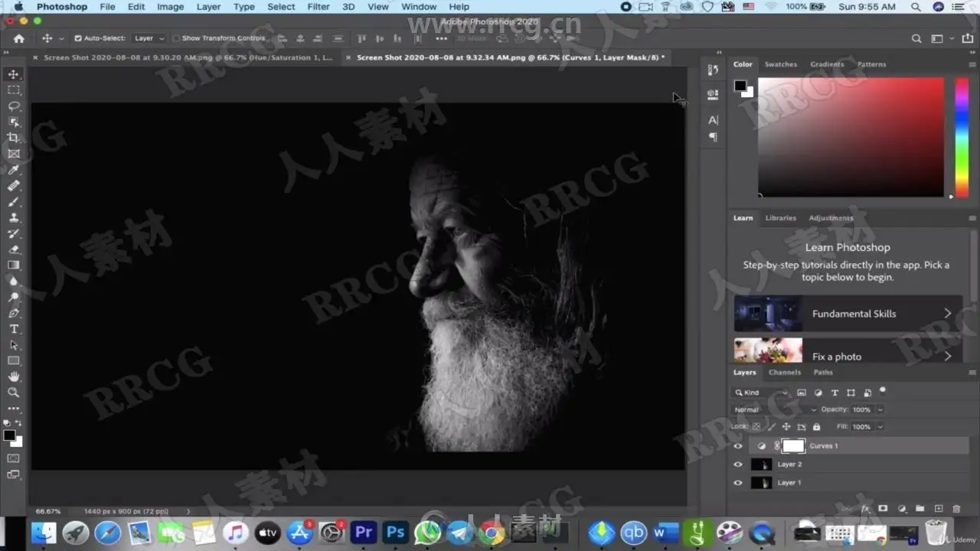Open the Kind filter dropdown
Image resolution: width=980 pixels, height=551 pixels.
click(761, 393)
